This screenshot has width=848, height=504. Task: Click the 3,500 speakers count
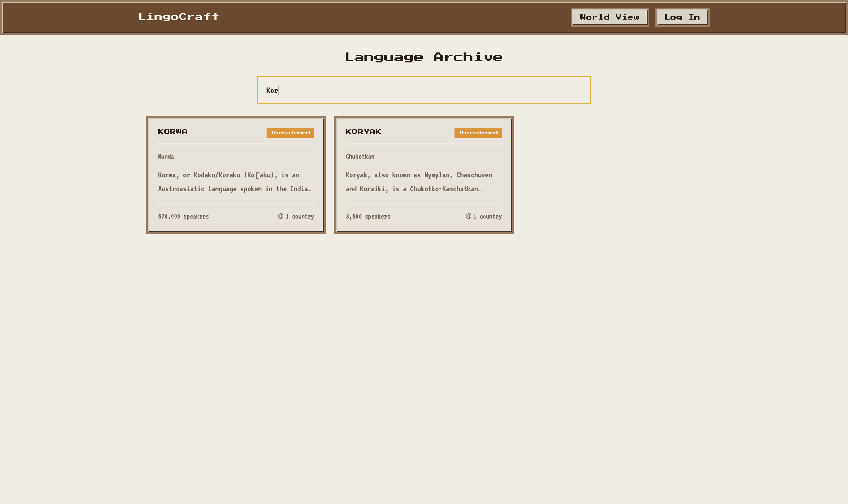click(368, 217)
